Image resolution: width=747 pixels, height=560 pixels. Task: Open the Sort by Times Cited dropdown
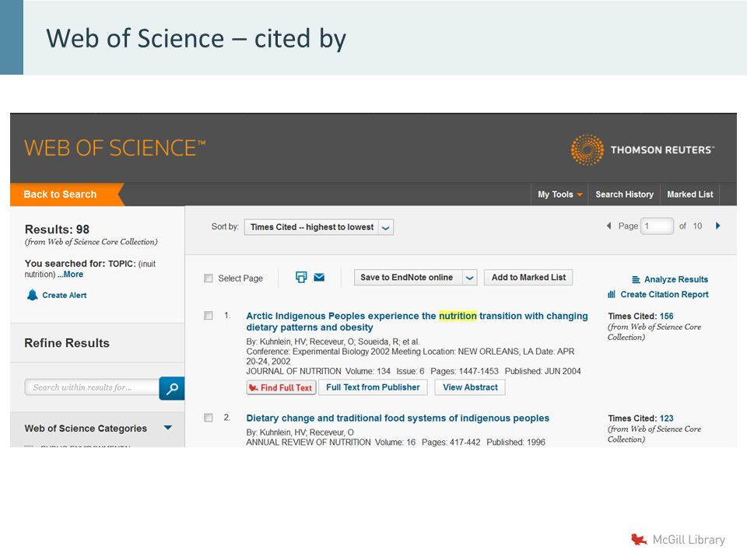point(319,227)
